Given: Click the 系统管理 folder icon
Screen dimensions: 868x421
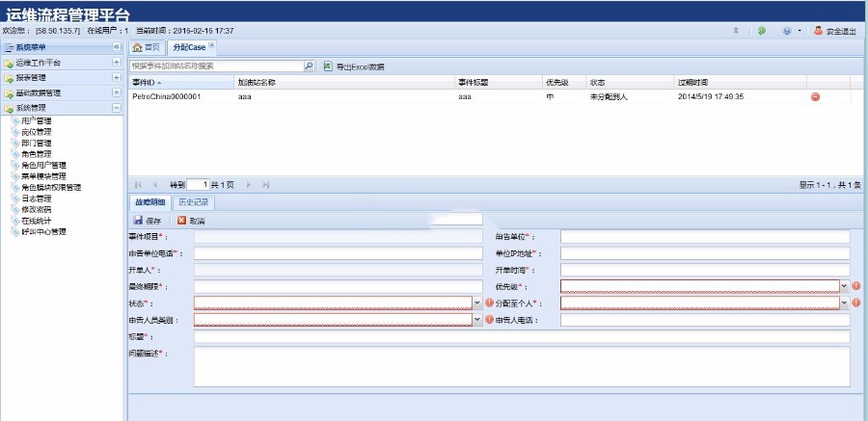Looking at the screenshot, I should (x=9, y=109).
